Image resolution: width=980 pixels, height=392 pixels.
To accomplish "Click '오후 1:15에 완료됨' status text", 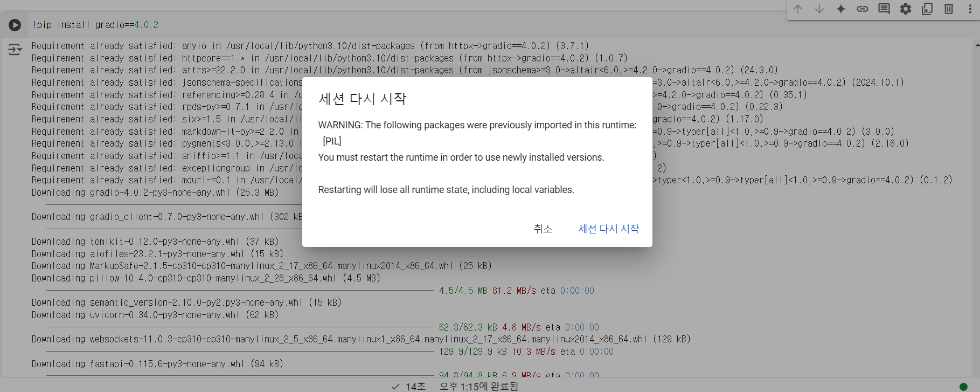I will click(479, 386).
